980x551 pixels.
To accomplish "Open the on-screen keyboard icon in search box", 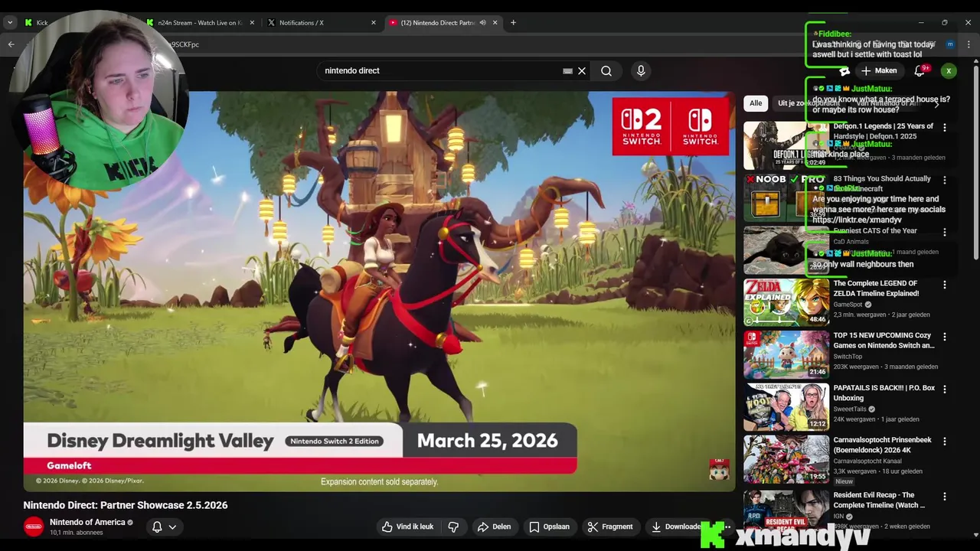I will point(567,70).
